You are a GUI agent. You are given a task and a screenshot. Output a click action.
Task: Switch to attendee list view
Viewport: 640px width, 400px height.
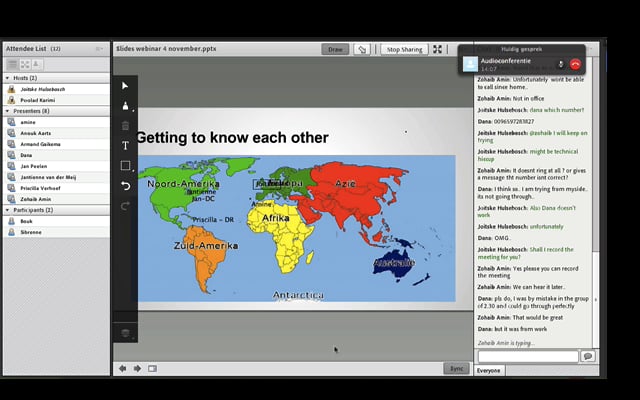pyautogui.click(x=12, y=64)
